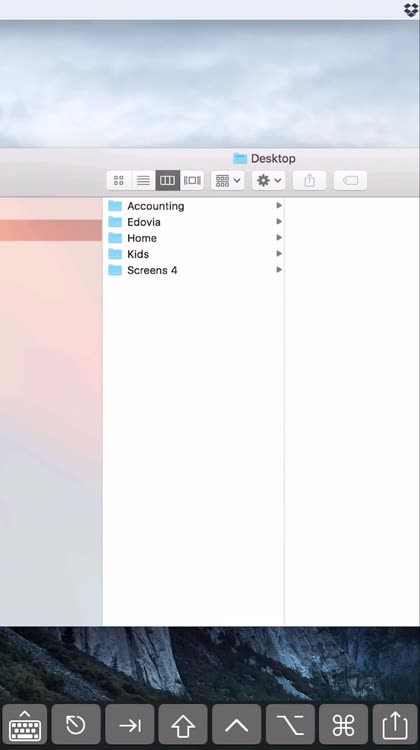The height and width of the screenshot is (750, 420).
Task: Toggle the Command modifier key
Action: tap(343, 726)
